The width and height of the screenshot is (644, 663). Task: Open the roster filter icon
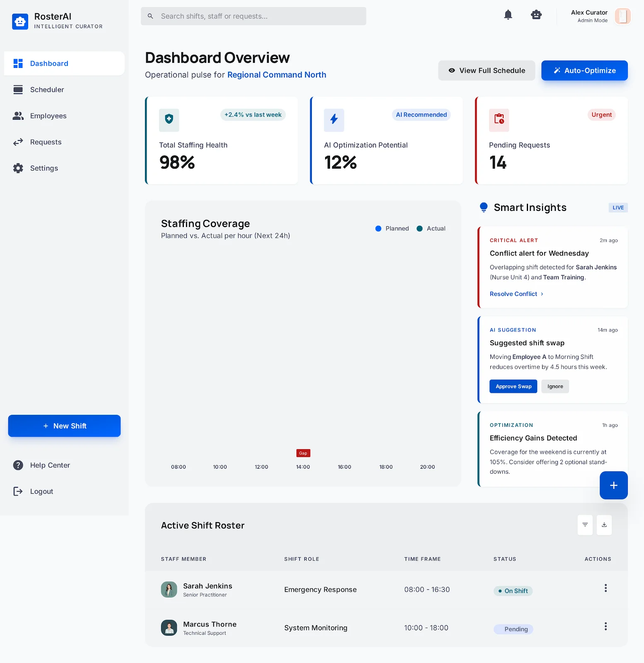pos(585,525)
